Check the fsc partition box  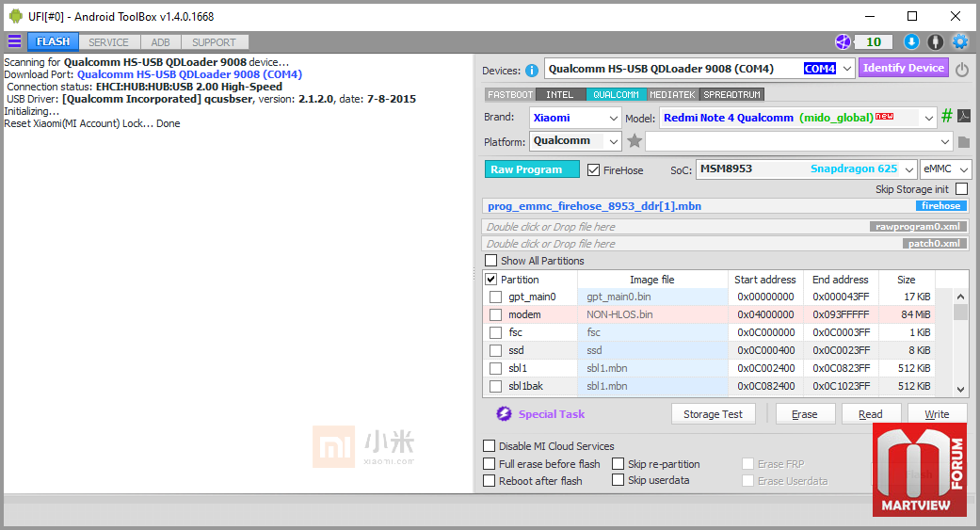point(495,332)
